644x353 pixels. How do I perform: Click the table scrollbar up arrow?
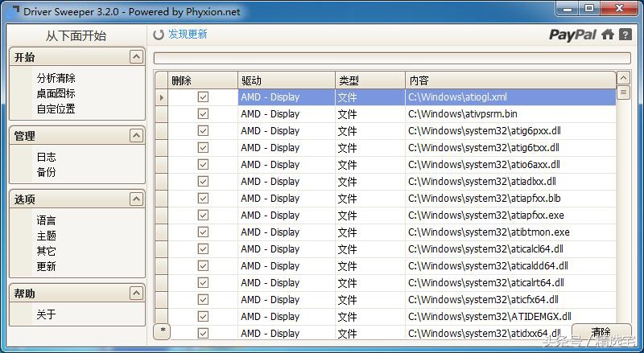tap(623, 78)
